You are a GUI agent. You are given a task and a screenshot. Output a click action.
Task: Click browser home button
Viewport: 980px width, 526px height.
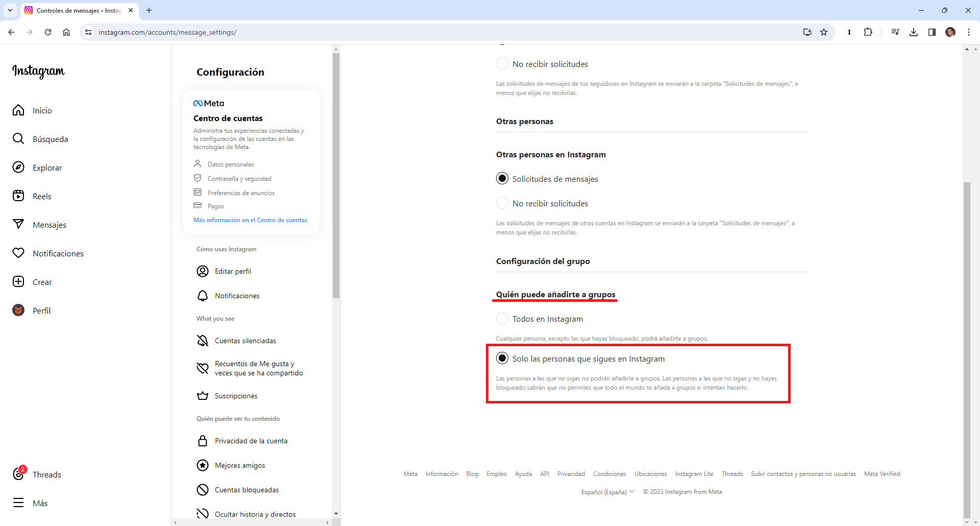(x=66, y=32)
